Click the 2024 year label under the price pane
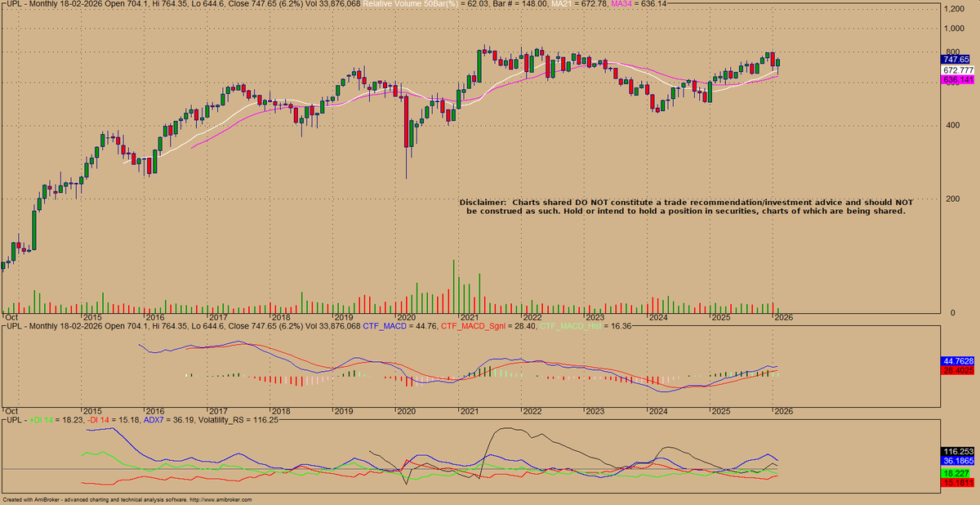The image size is (980, 505). coord(657,317)
